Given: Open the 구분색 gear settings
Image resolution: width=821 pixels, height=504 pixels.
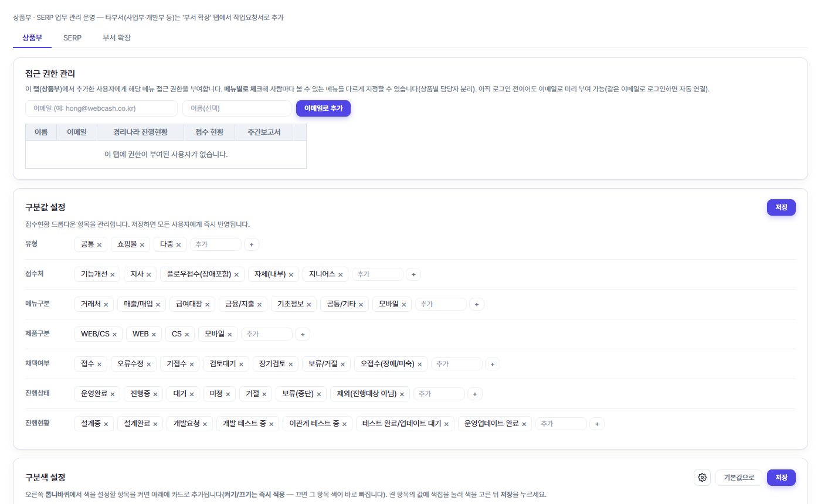Looking at the screenshot, I should 702,478.
